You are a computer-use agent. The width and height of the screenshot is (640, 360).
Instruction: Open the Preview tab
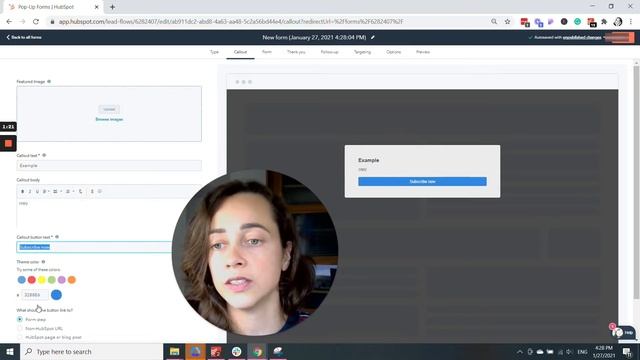[423, 52]
